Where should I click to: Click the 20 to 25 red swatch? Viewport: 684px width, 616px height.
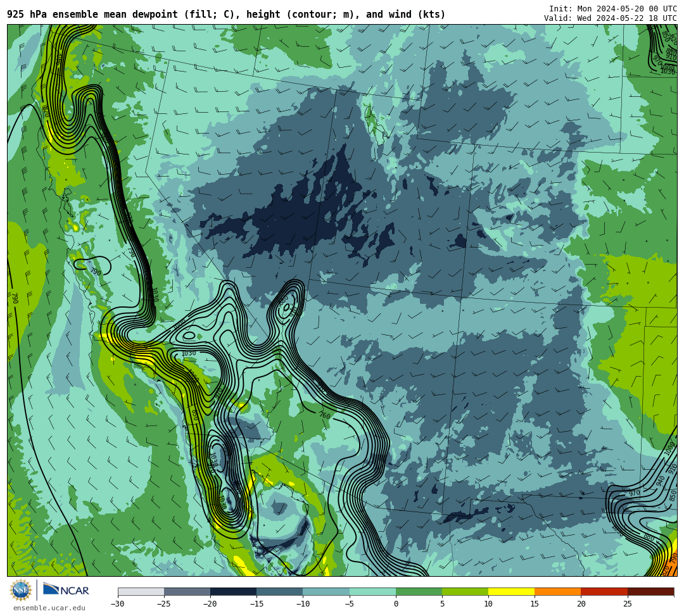tap(604, 591)
